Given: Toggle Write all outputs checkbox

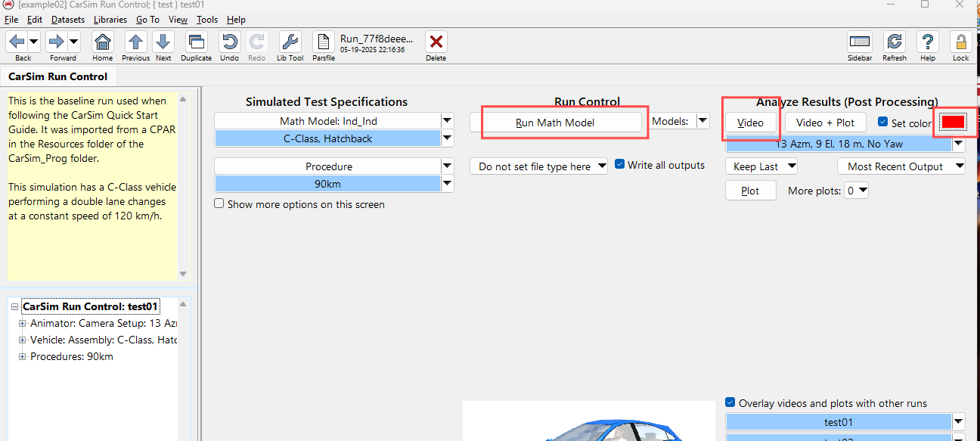Looking at the screenshot, I should coord(620,164).
